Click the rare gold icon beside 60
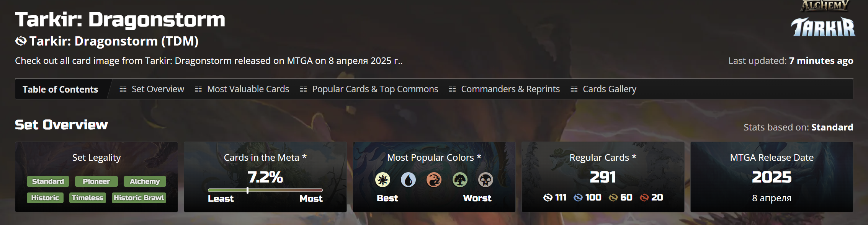 click(x=613, y=197)
